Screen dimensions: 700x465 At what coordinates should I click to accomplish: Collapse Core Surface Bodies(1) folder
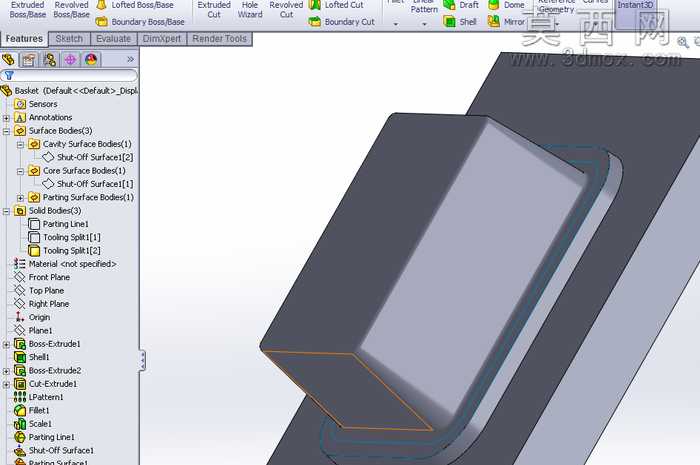[x=20, y=171]
